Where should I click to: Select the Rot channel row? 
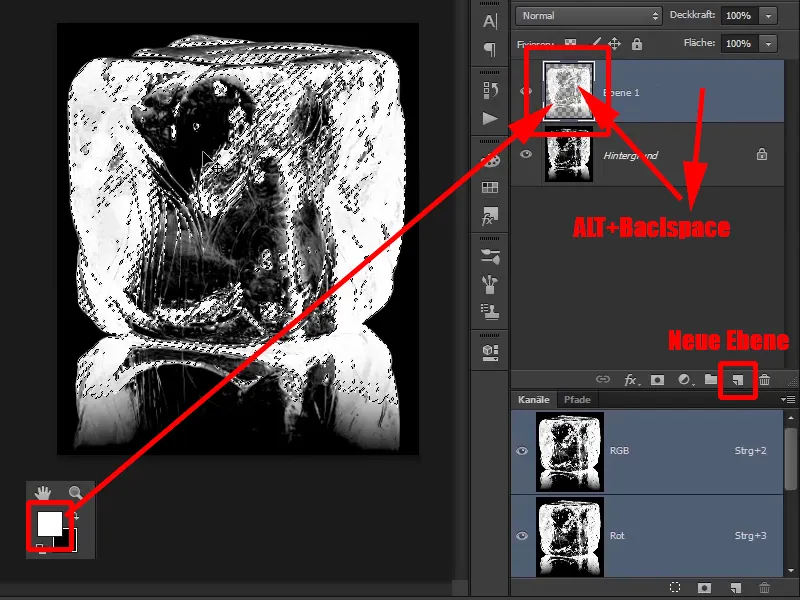point(647,536)
